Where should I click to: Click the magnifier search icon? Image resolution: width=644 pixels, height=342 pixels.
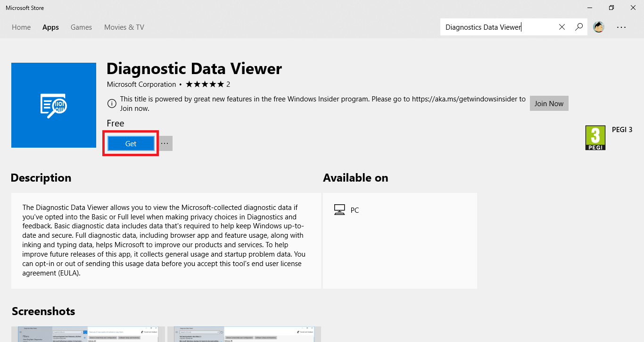[x=579, y=27]
